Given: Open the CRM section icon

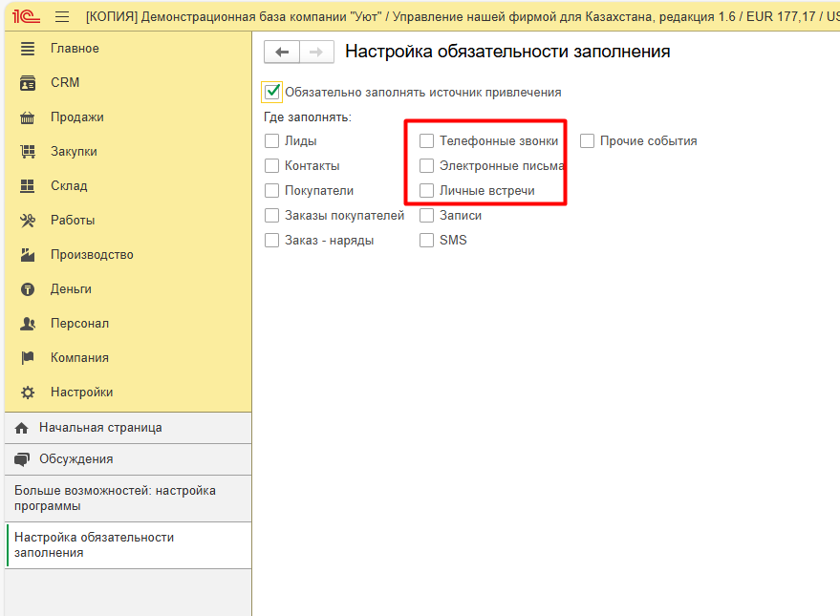Looking at the screenshot, I should (x=28, y=83).
